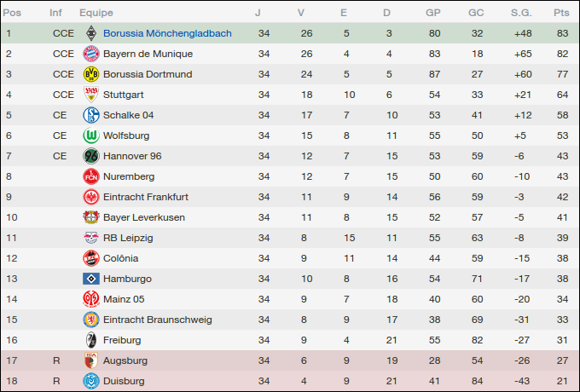Image resolution: width=580 pixels, height=392 pixels.
Task: Open the Borussia Mönchengladbach team link
Action: pyautogui.click(x=167, y=33)
